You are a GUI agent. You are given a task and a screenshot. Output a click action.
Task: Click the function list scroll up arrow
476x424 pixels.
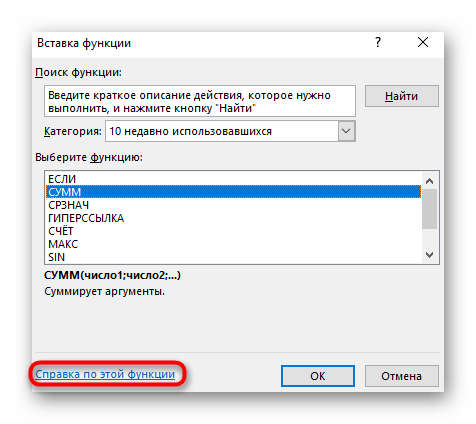[430, 181]
